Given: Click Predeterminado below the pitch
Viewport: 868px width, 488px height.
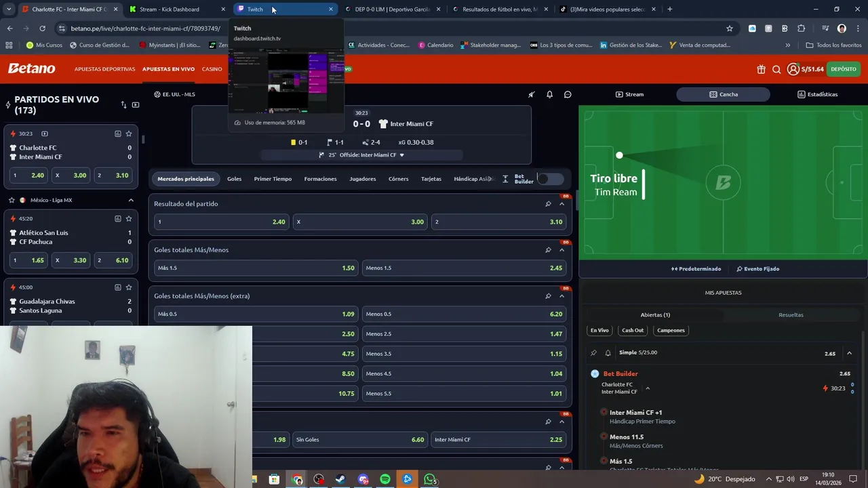Looking at the screenshot, I should pos(696,269).
